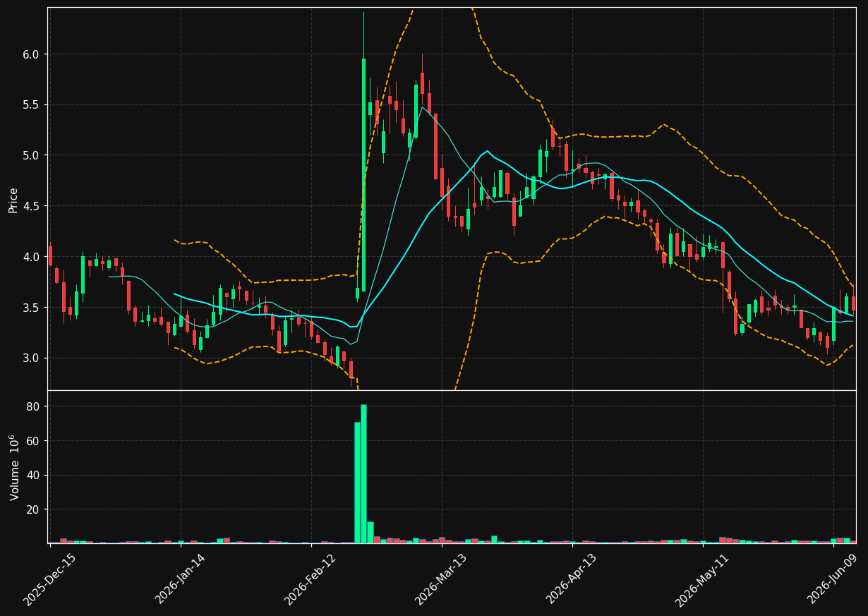This screenshot has width=868, height=616.
Task: Click the 5.0 price axis label
Action: pyautogui.click(x=32, y=155)
